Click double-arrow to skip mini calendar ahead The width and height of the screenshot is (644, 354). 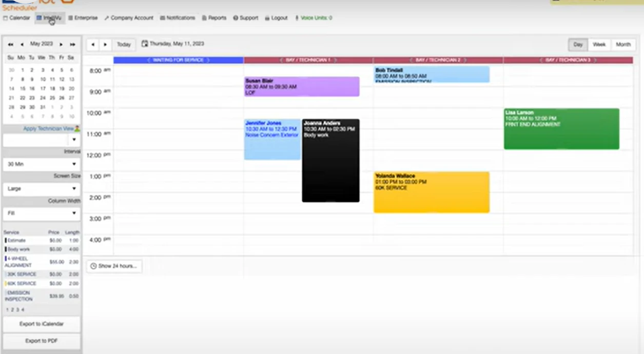[72, 45]
